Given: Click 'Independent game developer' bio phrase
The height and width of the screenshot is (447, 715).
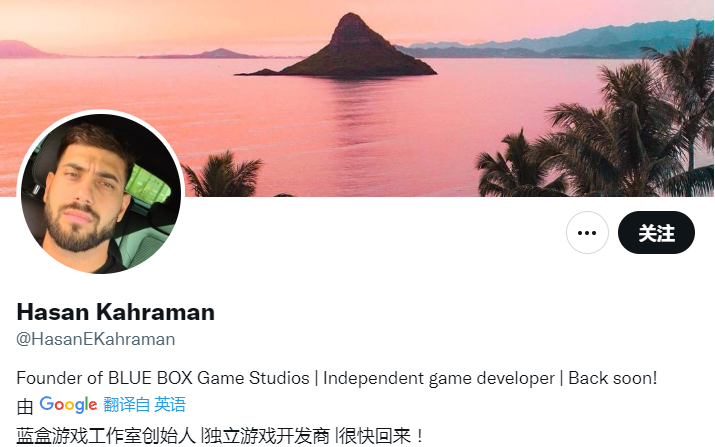Looking at the screenshot, I should [439, 378].
